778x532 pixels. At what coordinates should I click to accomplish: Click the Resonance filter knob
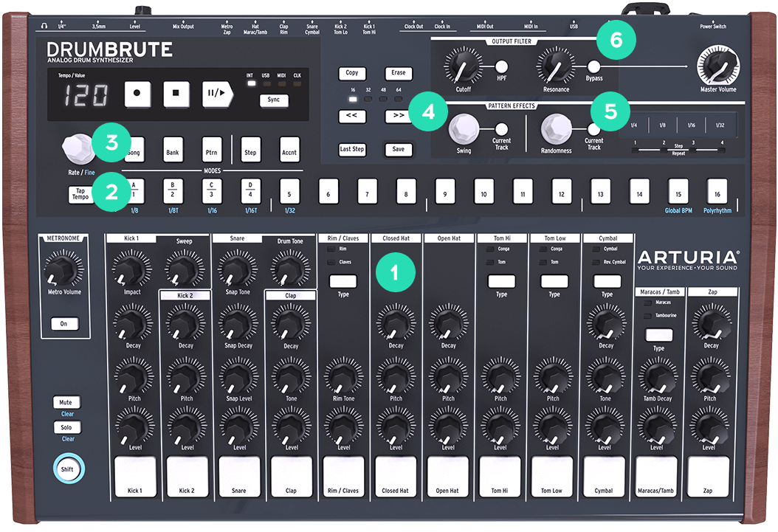(555, 66)
